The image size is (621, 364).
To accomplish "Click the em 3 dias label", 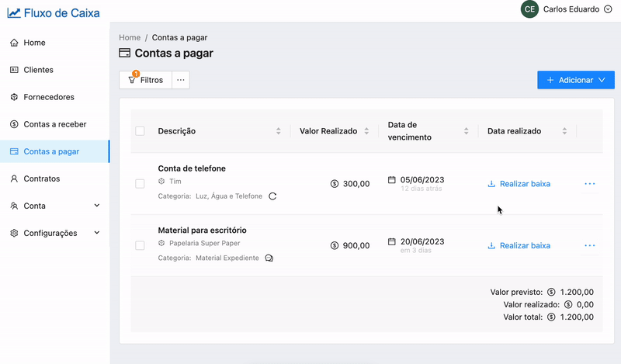I will pos(415,251).
